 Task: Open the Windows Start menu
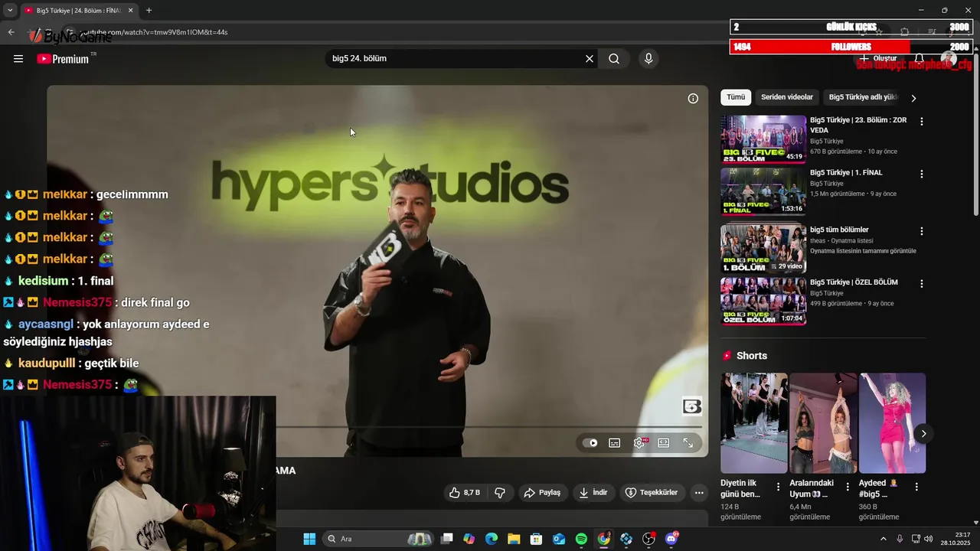(309, 539)
